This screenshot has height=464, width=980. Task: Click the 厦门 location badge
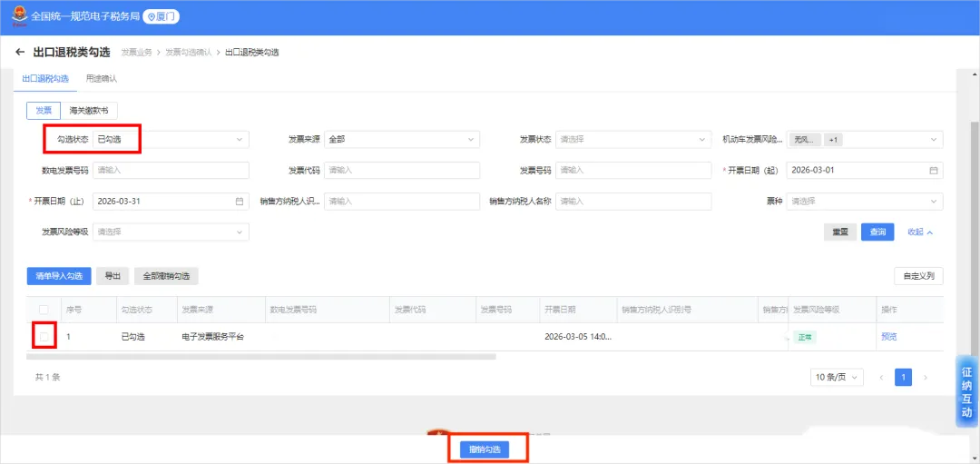[x=162, y=17]
